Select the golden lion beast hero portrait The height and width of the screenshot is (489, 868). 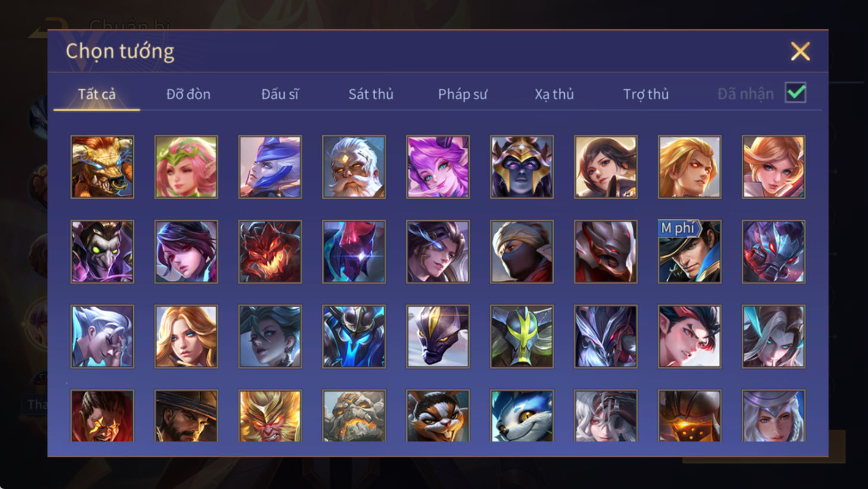[102, 167]
